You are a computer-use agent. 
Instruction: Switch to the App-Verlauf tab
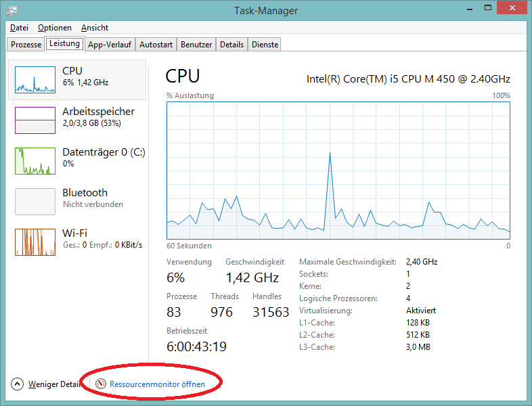tap(110, 45)
